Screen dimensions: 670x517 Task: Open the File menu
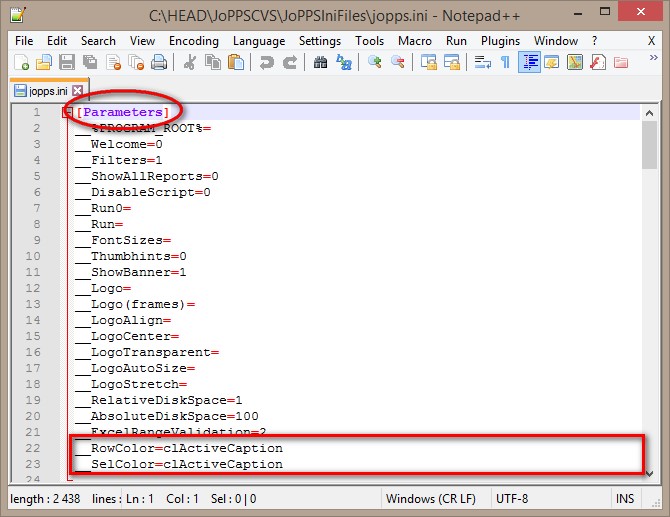point(24,41)
